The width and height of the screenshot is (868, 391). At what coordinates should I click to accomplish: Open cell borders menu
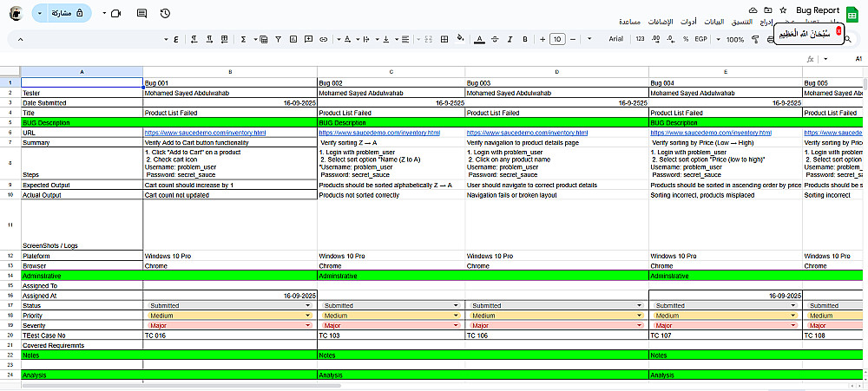point(444,39)
